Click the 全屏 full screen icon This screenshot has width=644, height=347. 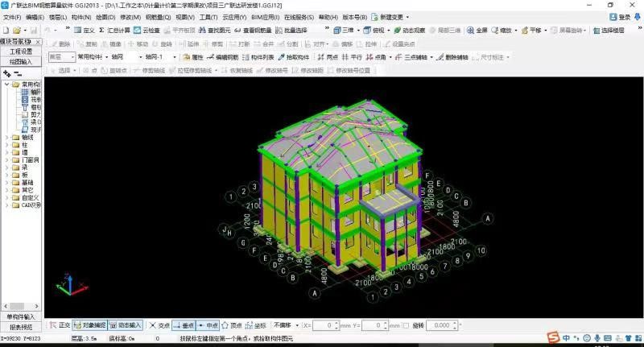(x=476, y=31)
